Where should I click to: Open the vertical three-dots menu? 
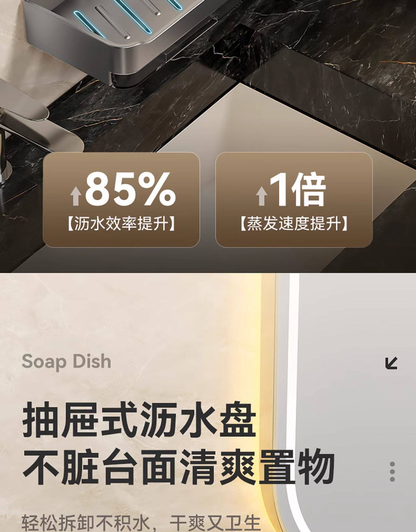pos(392,472)
